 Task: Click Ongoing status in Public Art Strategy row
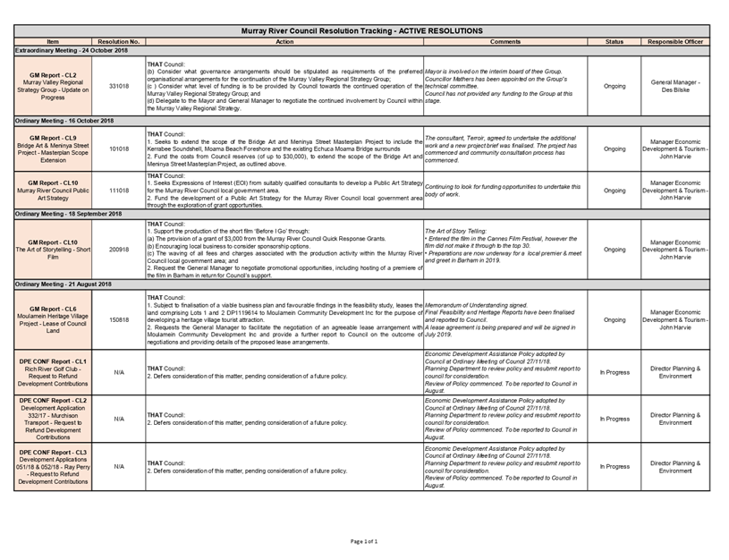click(x=615, y=191)
